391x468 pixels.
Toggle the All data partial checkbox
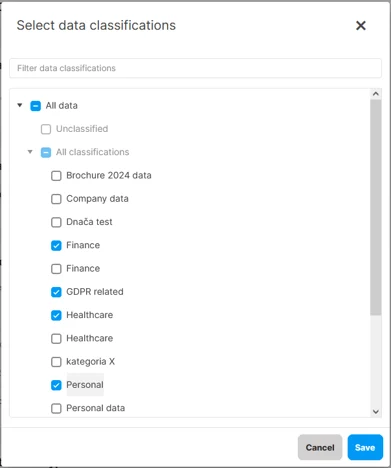pos(36,106)
